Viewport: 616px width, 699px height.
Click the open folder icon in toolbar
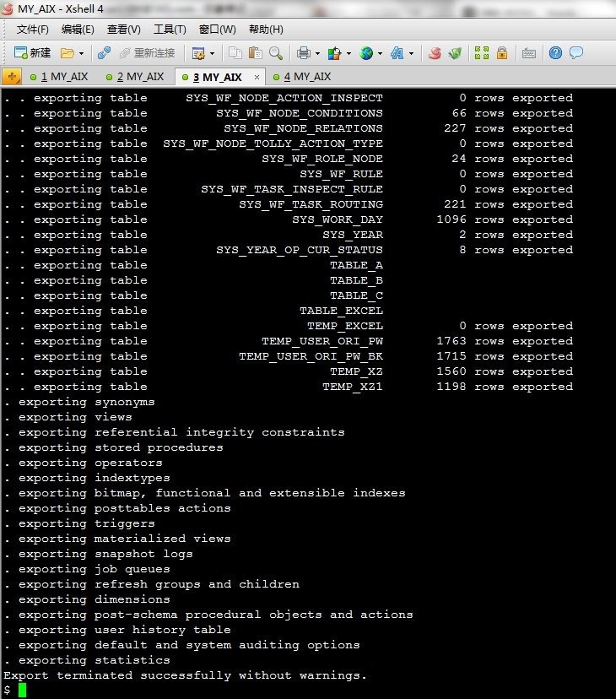point(68,52)
